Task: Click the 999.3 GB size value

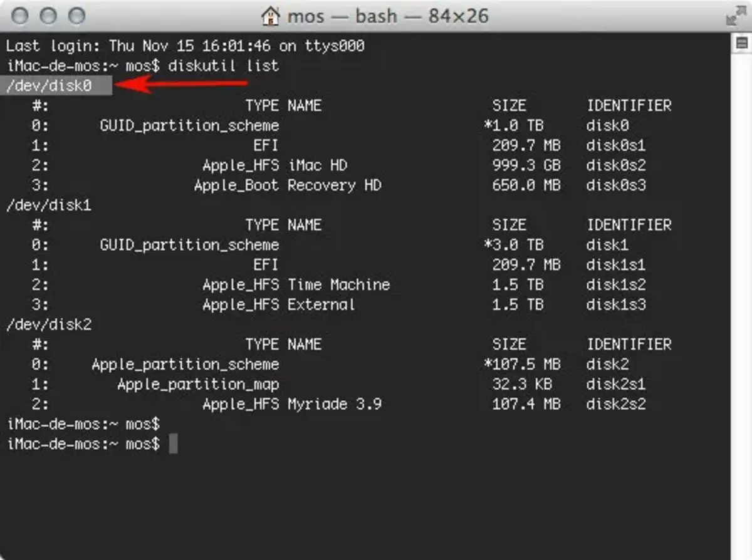Action: pyautogui.click(x=526, y=165)
